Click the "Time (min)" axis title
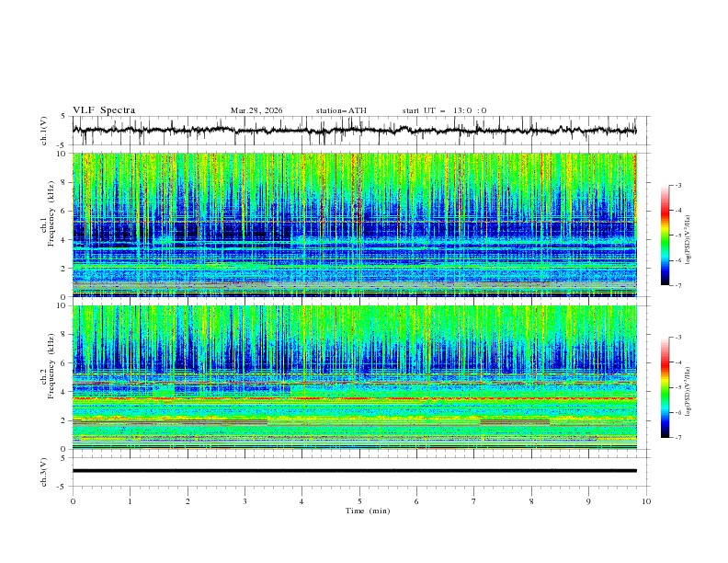The width and height of the screenshot is (728, 563). click(x=368, y=511)
